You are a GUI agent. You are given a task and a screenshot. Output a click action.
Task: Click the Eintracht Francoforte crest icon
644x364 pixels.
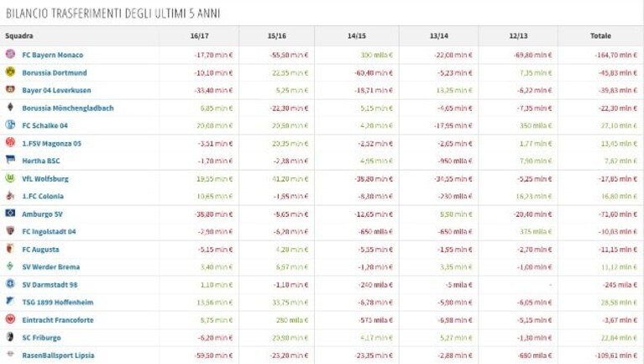[10, 319]
